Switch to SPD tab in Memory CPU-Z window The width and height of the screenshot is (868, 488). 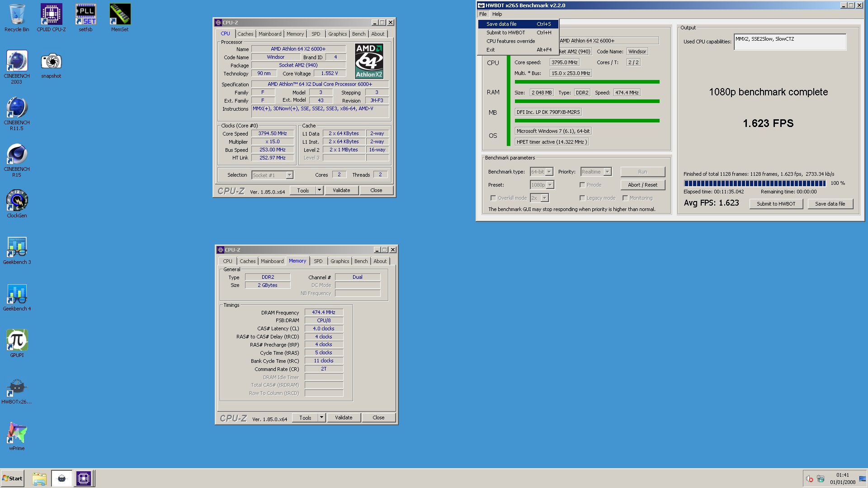click(x=318, y=261)
